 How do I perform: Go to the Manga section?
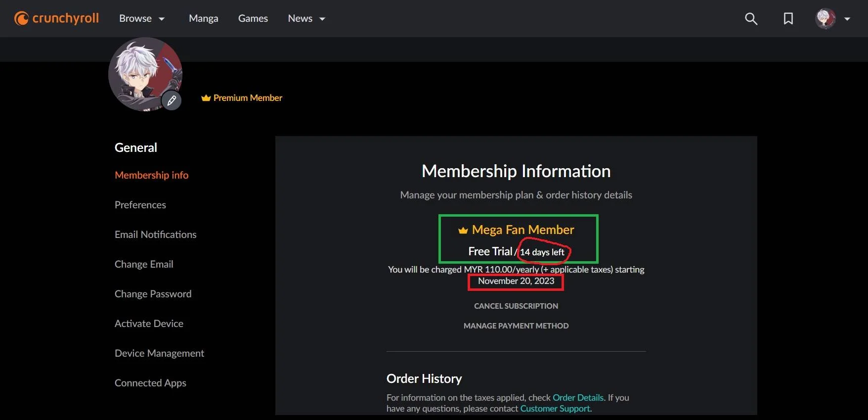[204, 18]
